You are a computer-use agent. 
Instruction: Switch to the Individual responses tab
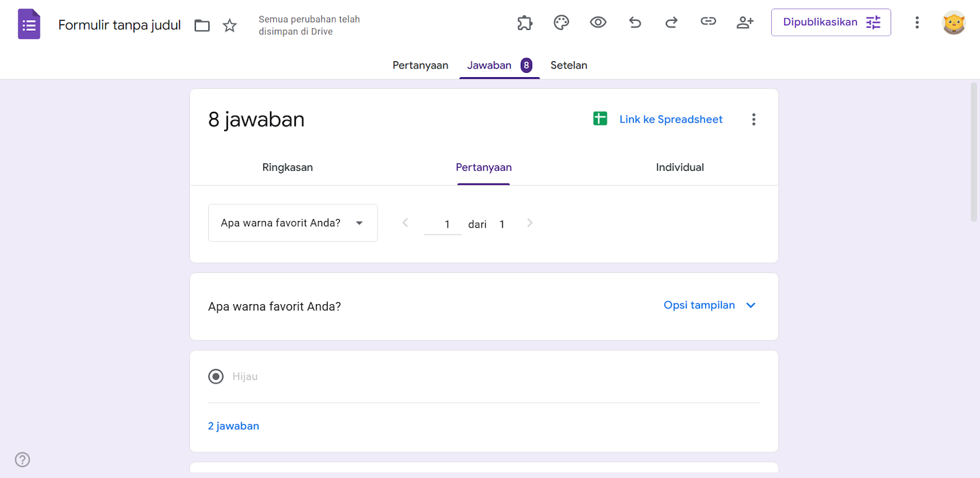(x=679, y=167)
